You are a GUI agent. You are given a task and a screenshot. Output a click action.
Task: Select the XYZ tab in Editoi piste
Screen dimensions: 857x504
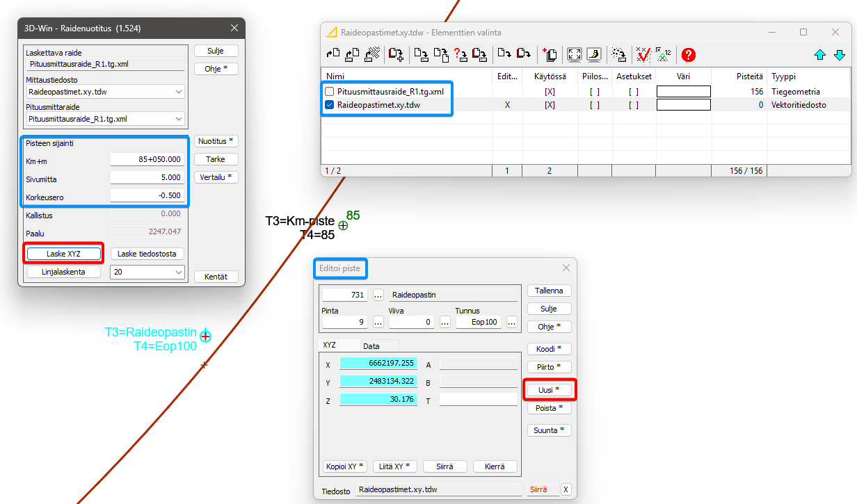point(330,346)
